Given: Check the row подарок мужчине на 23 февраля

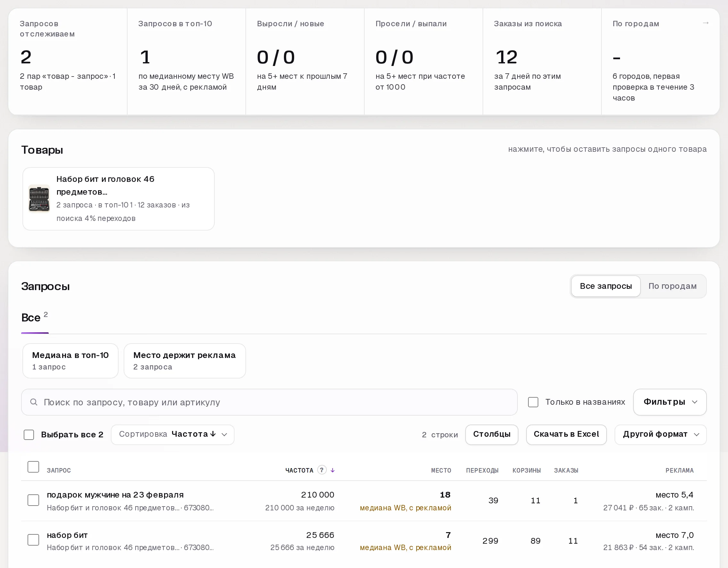Looking at the screenshot, I should (x=33, y=500).
